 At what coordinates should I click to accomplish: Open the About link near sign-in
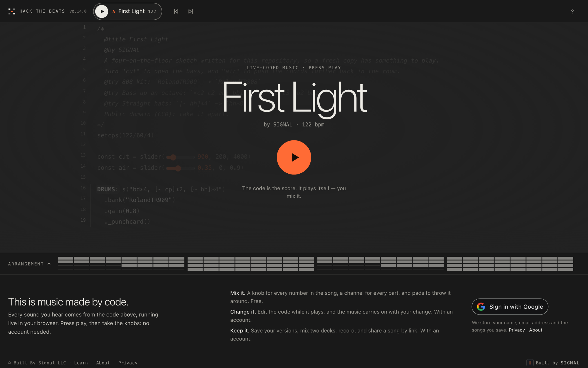click(535, 330)
